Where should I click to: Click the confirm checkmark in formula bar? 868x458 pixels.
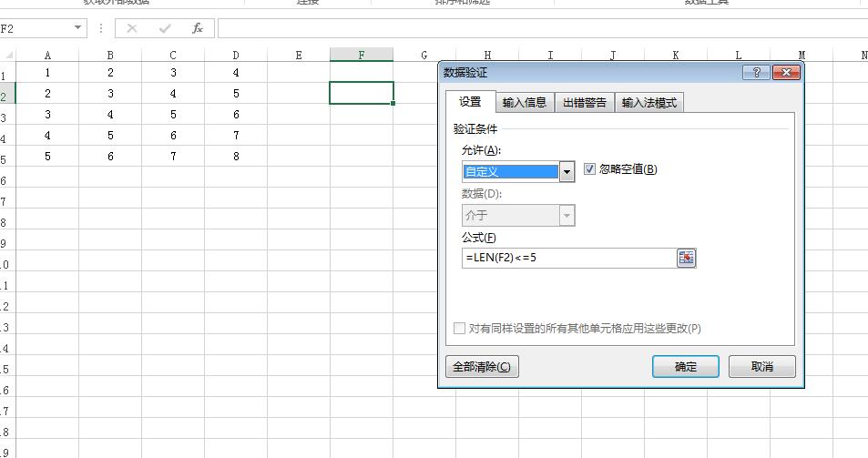click(x=165, y=28)
